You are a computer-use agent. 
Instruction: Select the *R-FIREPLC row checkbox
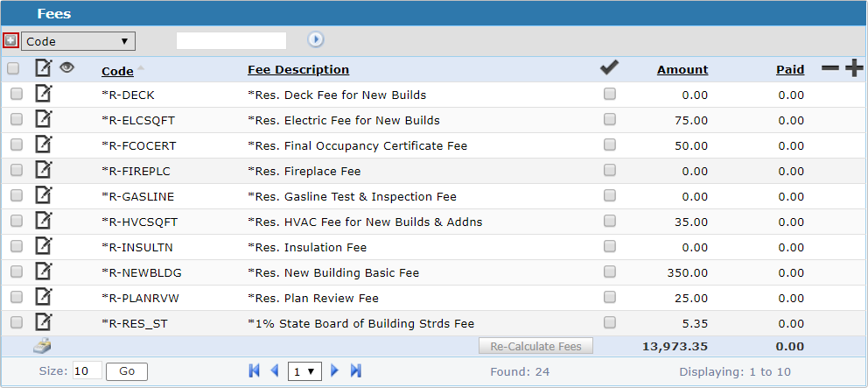pos(17,171)
